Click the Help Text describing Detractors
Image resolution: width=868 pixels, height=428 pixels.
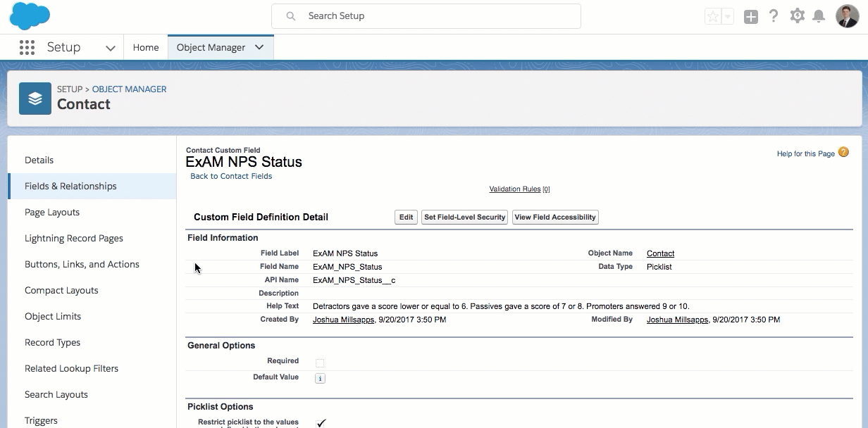501,306
